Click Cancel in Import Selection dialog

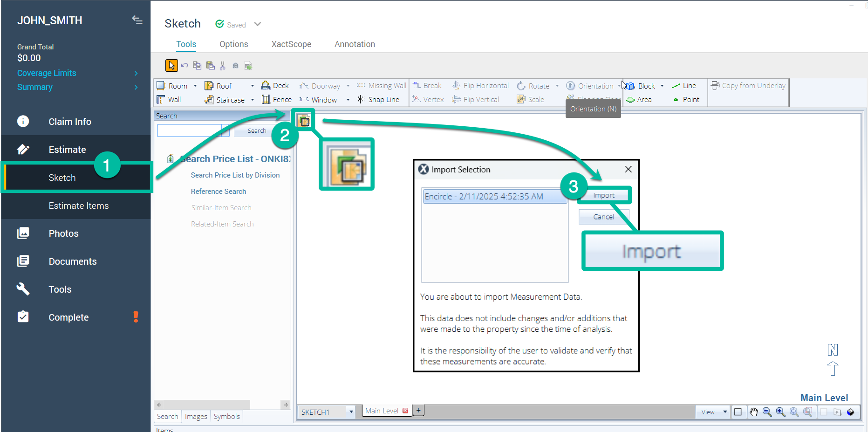(x=604, y=217)
